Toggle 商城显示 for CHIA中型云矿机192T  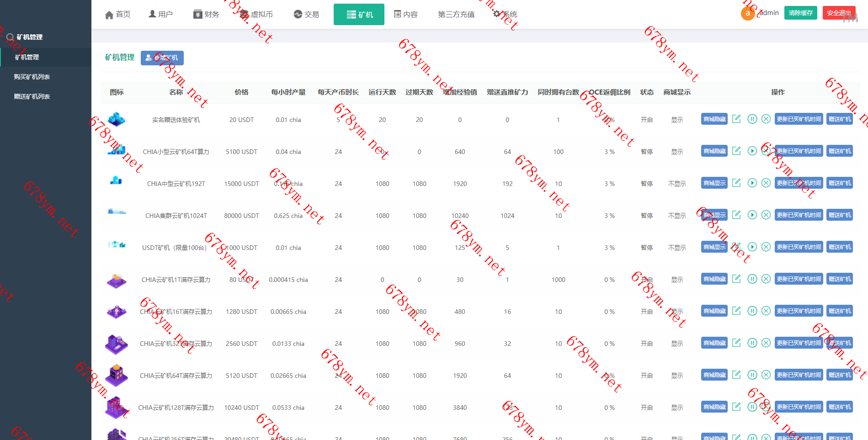[714, 183]
